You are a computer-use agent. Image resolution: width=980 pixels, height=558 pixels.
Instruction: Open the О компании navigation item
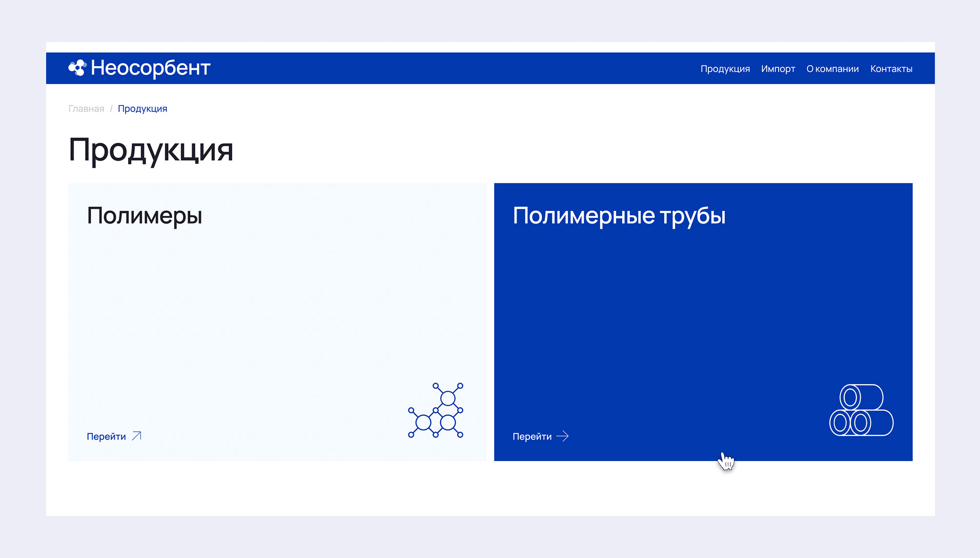832,69
